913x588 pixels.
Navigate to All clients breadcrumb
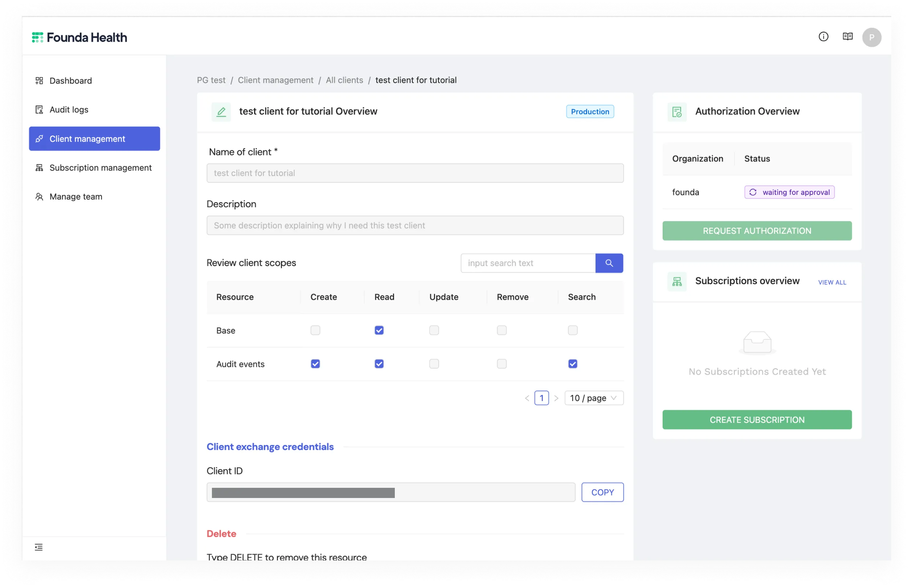tap(344, 80)
